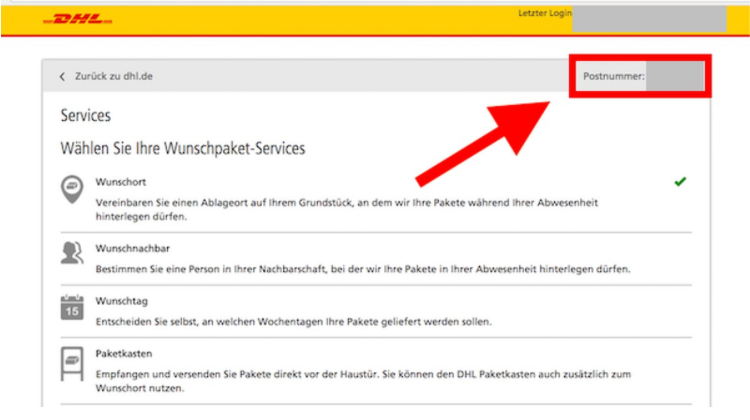The width and height of the screenshot is (750, 420).
Task: Click the Wunschtag calendar icon
Action: pos(72,307)
